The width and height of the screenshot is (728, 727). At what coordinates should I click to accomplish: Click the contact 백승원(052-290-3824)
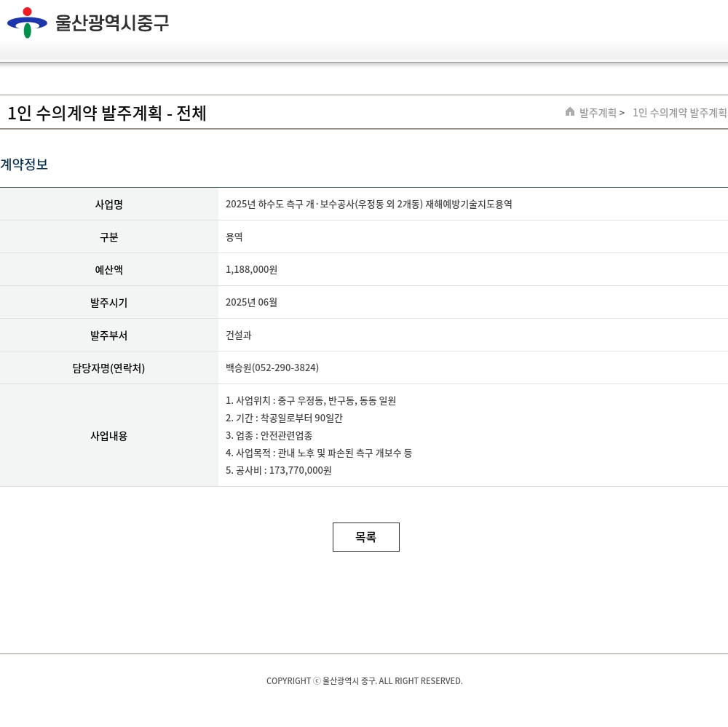(x=272, y=368)
